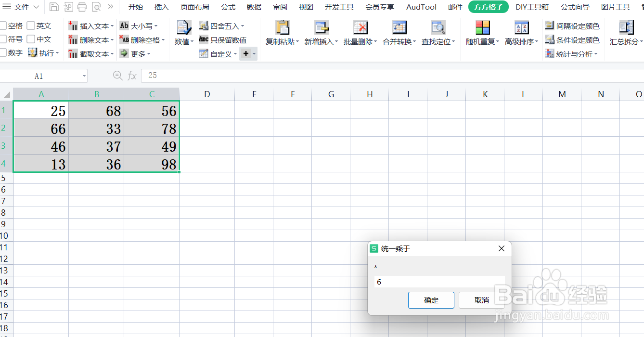This screenshot has width=644, height=337.
Task: Click the 删除文本 icon
Action: [x=73, y=39]
